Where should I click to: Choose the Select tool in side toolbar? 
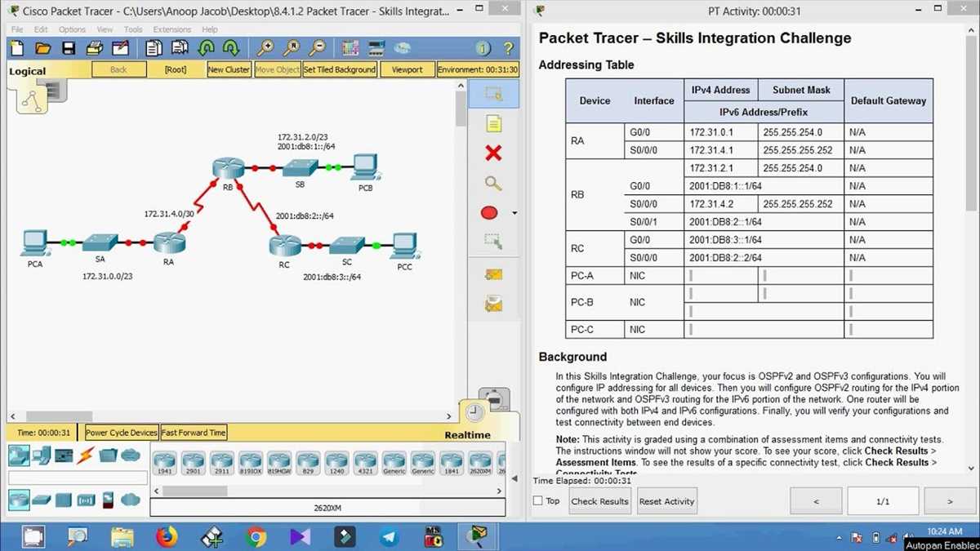point(492,94)
